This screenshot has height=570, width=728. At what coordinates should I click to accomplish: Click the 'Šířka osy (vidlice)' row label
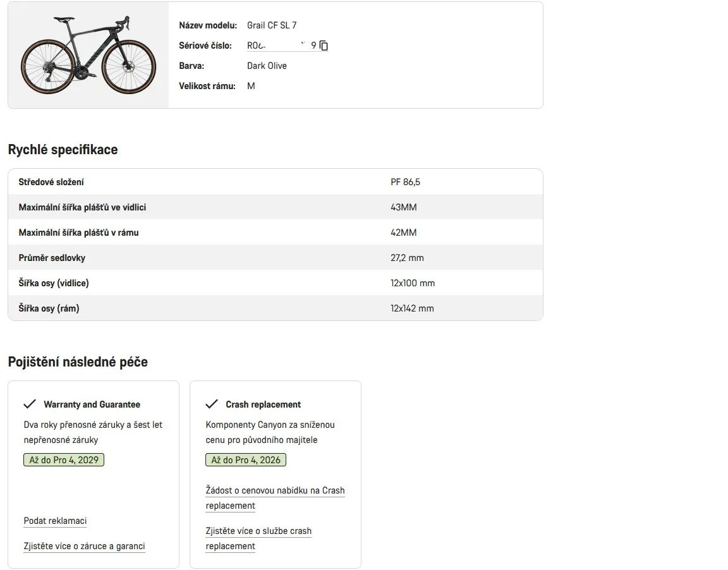(x=53, y=283)
